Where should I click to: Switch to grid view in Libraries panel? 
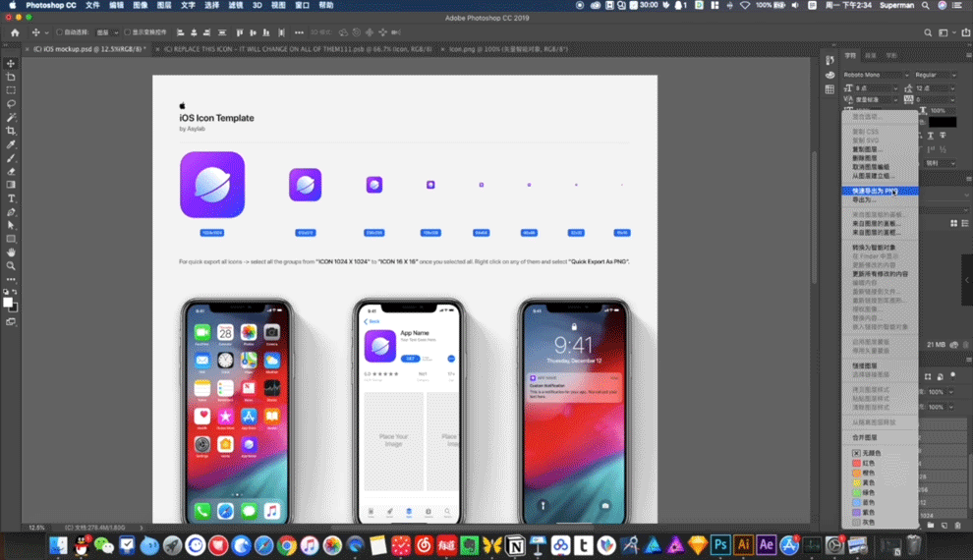coord(953,223)
